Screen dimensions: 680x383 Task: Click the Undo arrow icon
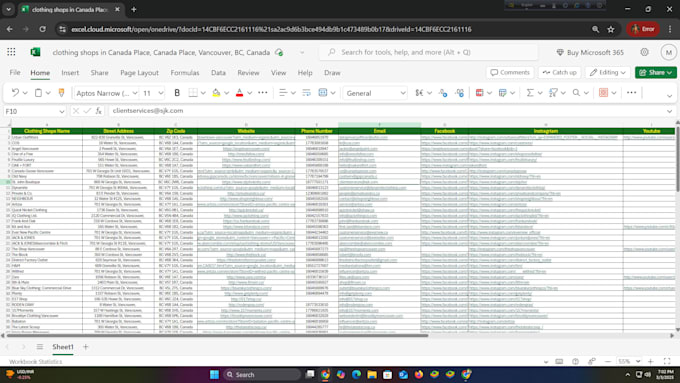[x=15, y=93]
